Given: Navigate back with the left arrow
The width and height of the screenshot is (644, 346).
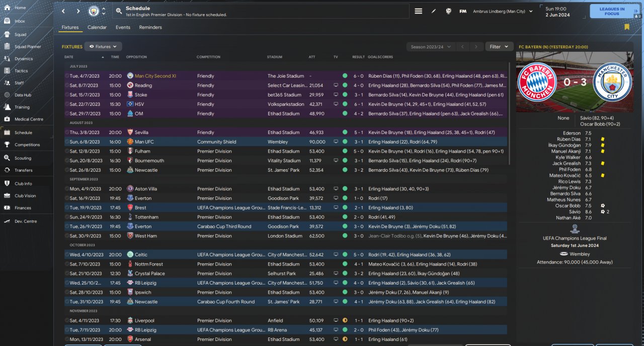Looking at the screenshot, I should (63, 11).
